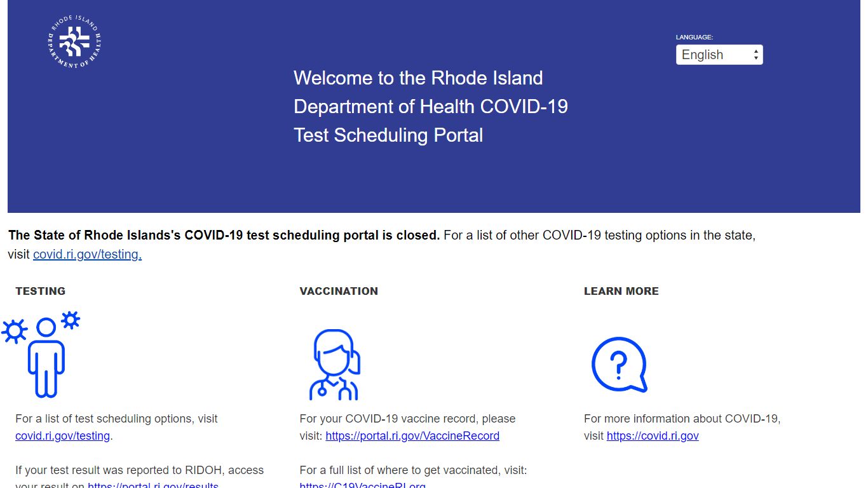The width and height of the screenshot is (868, 488).
Task: Click the question mark speech bubble icon
Action: pos(618,365)
